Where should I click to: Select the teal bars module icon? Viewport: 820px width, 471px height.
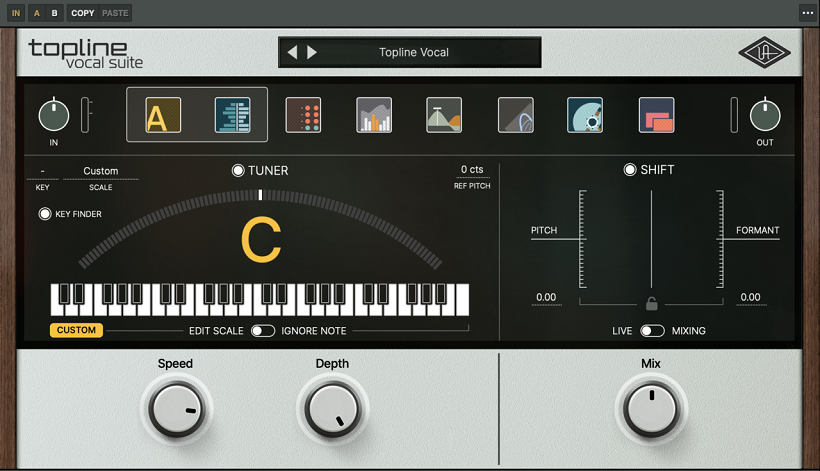coord(233,115)
